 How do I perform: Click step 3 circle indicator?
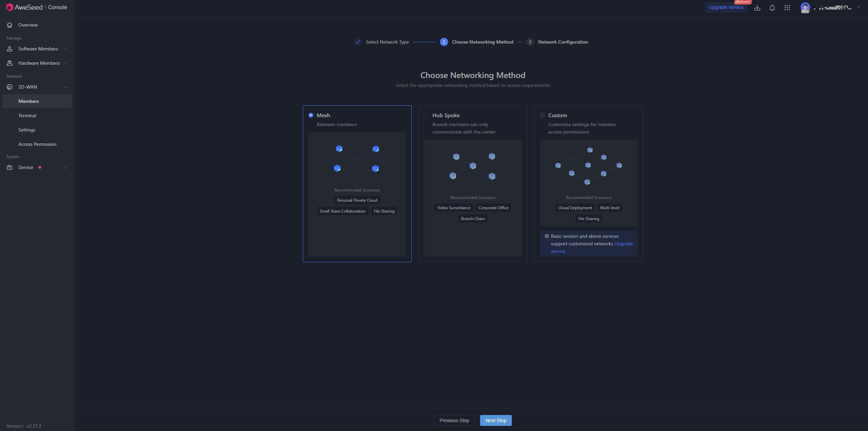pos(530,42)
